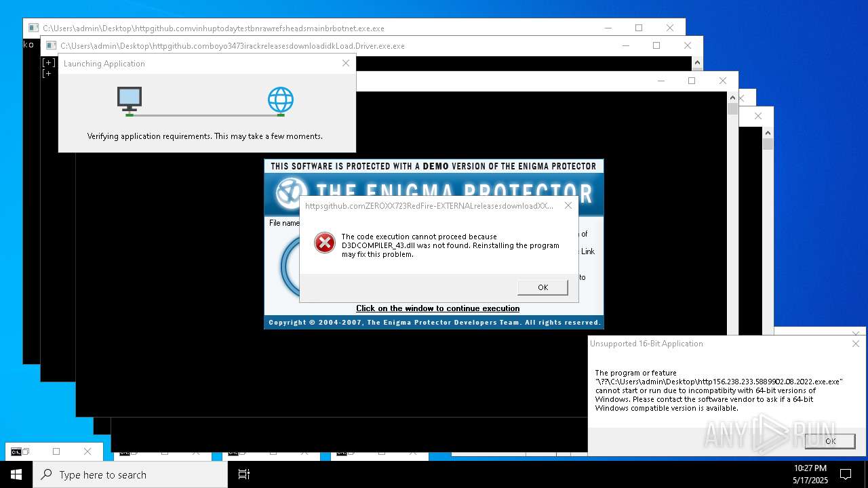Click the cmd icon of the small console above Start

tap(16, 451)
